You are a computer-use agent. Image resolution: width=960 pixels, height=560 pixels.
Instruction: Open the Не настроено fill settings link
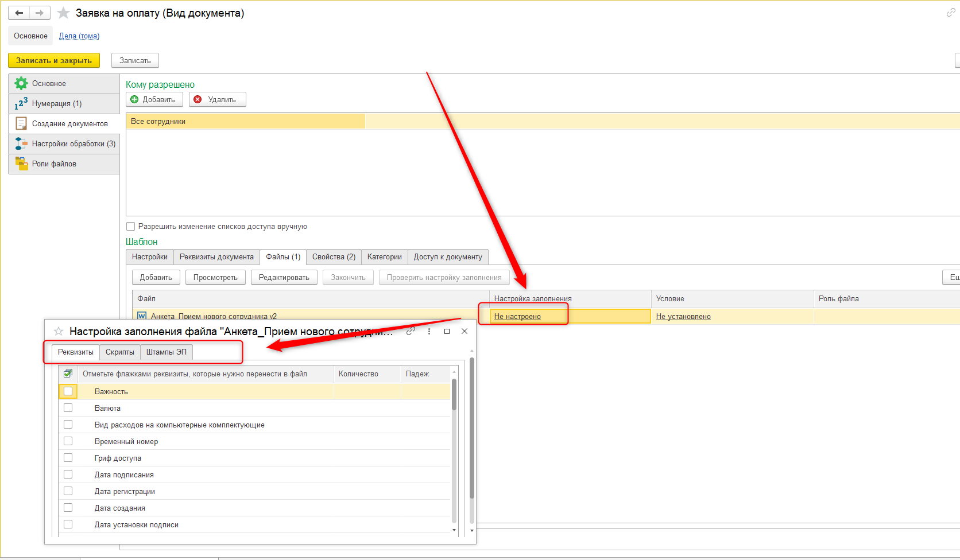click(517, 316)
